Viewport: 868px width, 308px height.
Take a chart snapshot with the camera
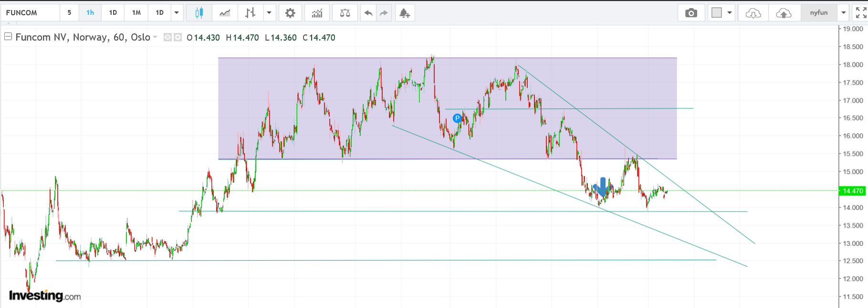691,13
